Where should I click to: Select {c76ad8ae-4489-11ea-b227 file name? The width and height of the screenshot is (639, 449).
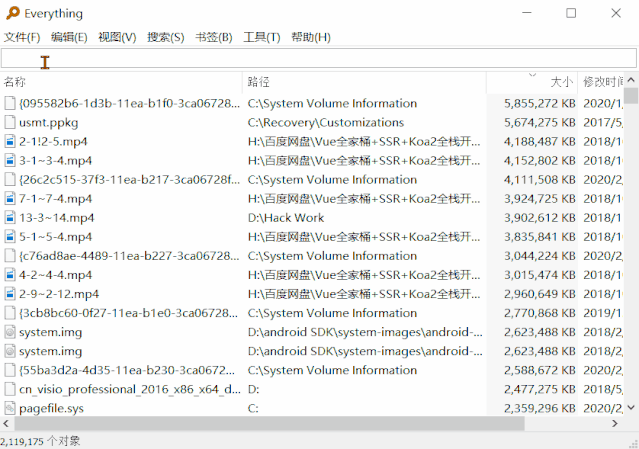pos(129,256)
